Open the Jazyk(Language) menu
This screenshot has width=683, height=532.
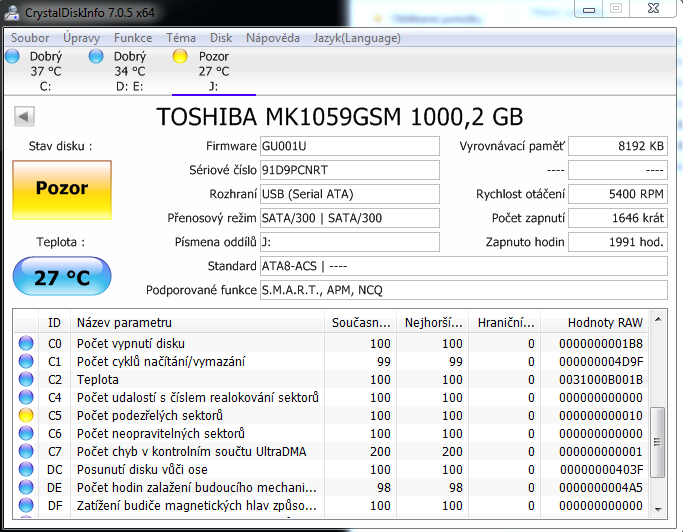point(357,38)
